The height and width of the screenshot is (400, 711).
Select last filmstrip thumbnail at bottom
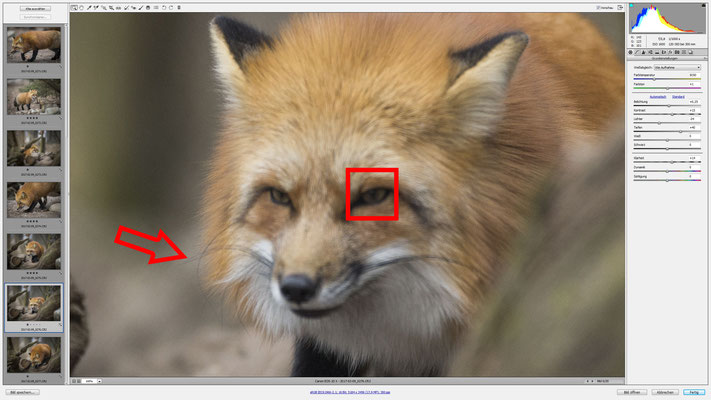(x=34, y=355)
